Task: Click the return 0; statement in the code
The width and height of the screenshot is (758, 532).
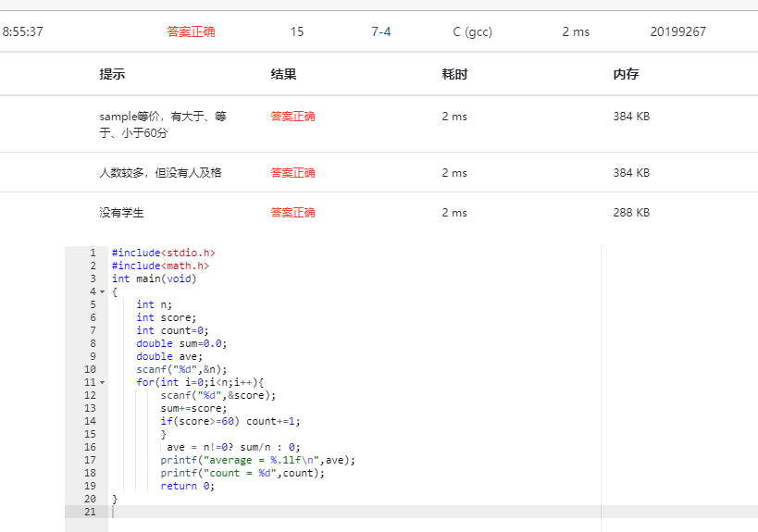Action: click(187, 486)
